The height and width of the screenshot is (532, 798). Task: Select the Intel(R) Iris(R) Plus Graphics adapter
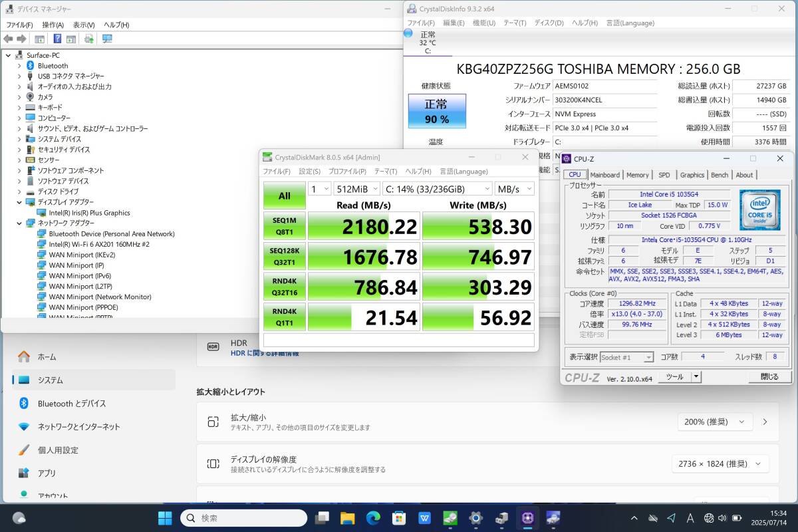89,213
